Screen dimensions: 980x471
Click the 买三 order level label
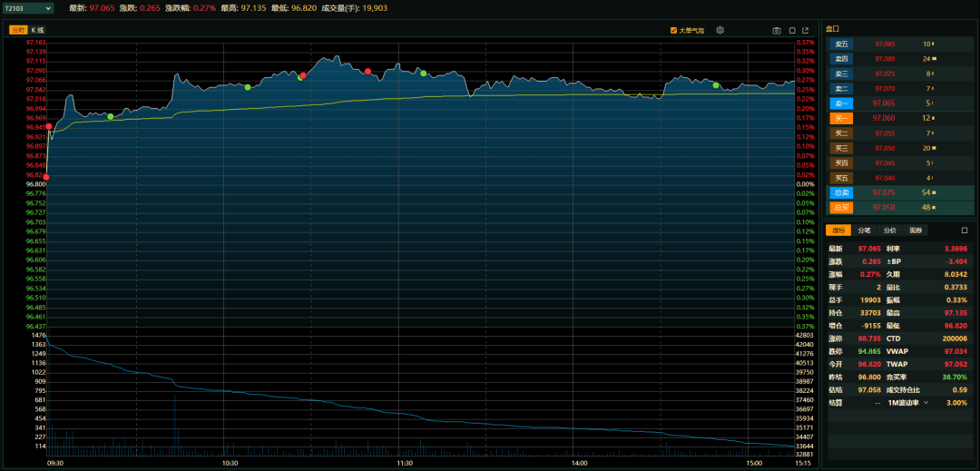pos(841,148)
